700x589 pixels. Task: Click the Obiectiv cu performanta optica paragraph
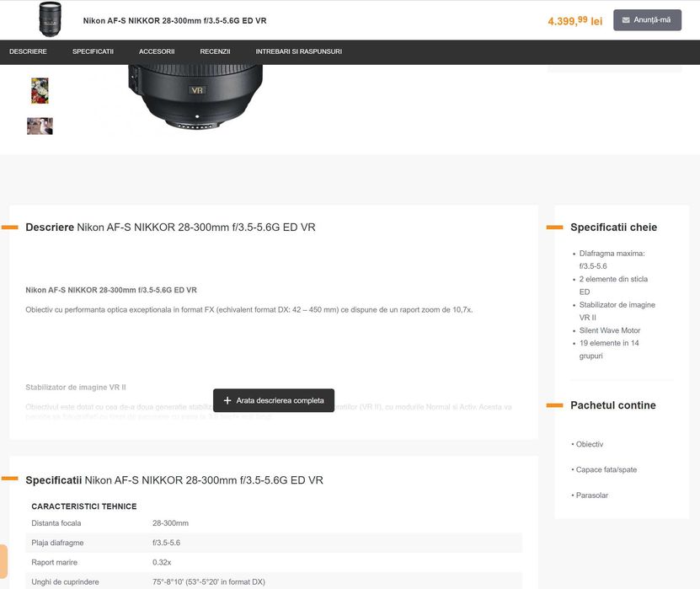coord(249,309)
